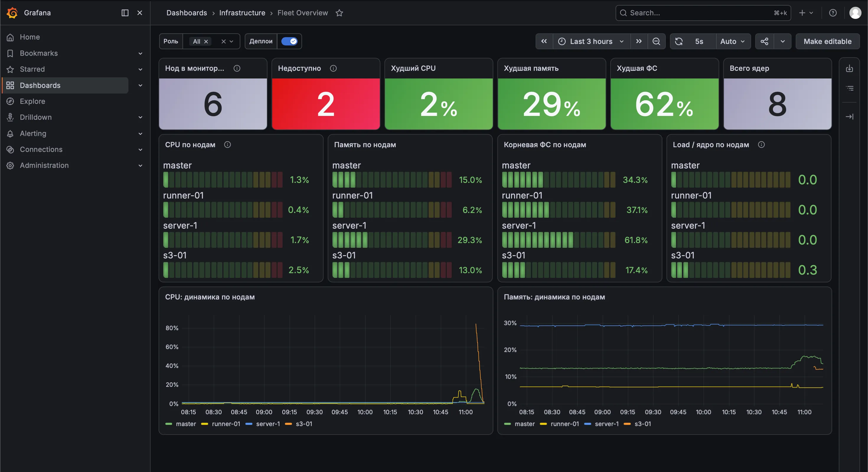Open the Роль variable dropdown
Image resolution: width=868 pixels, height=472 pixels.
pos(231,41)
